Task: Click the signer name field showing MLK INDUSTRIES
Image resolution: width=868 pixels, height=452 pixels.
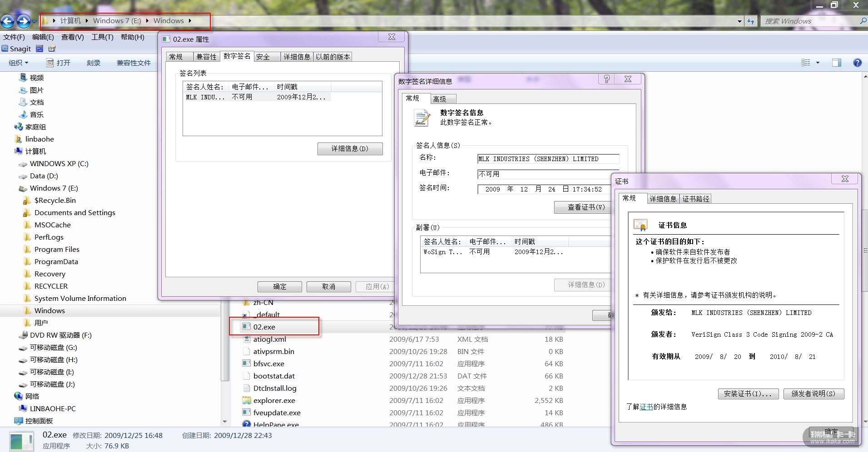Action: 548,159
